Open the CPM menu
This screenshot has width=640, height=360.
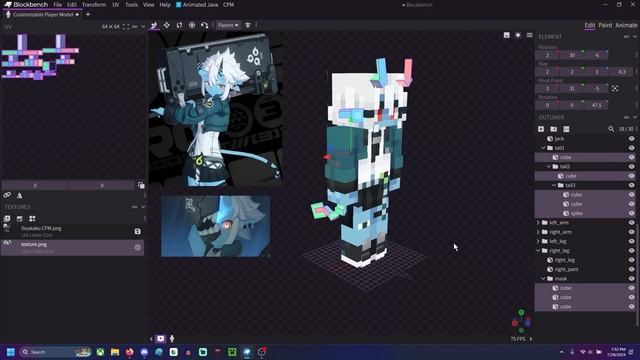tap(229, 5)
